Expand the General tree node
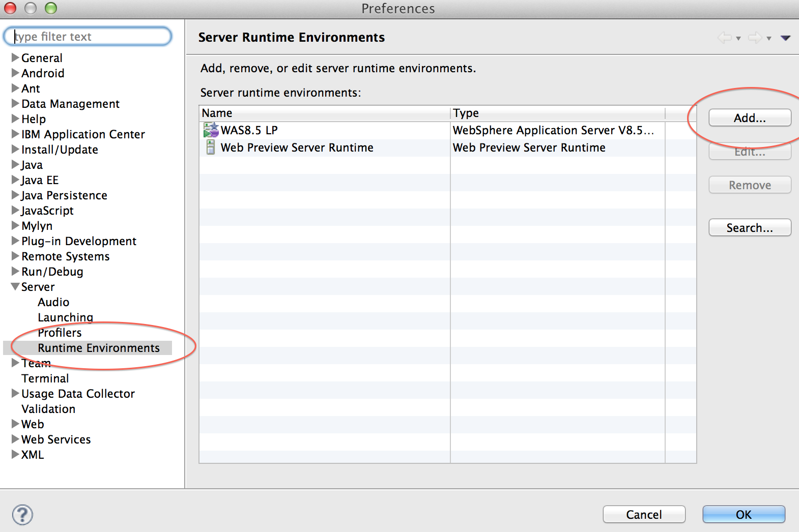 [x=15, y=57]
